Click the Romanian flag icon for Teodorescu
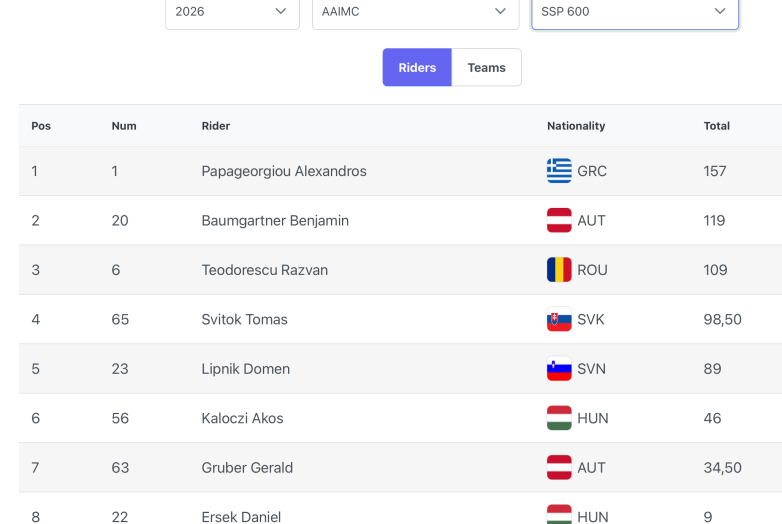 559,270
